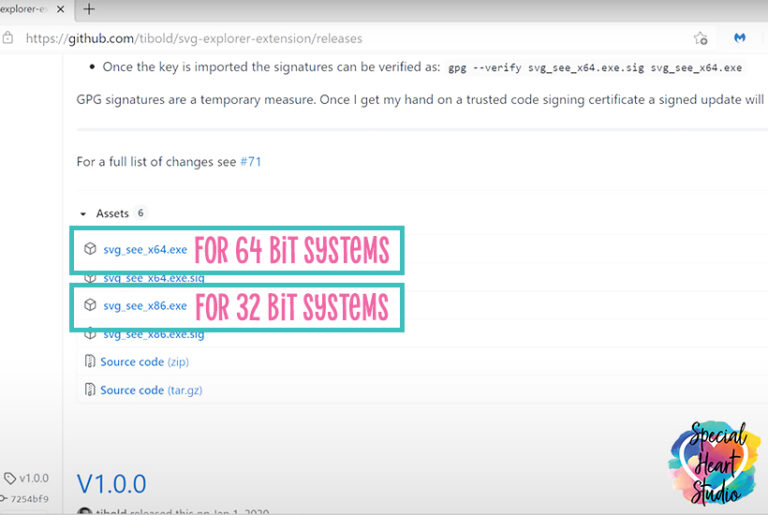
Task: Open the v1.0.0 tag in sidebar
Action: tap(32, 478)
